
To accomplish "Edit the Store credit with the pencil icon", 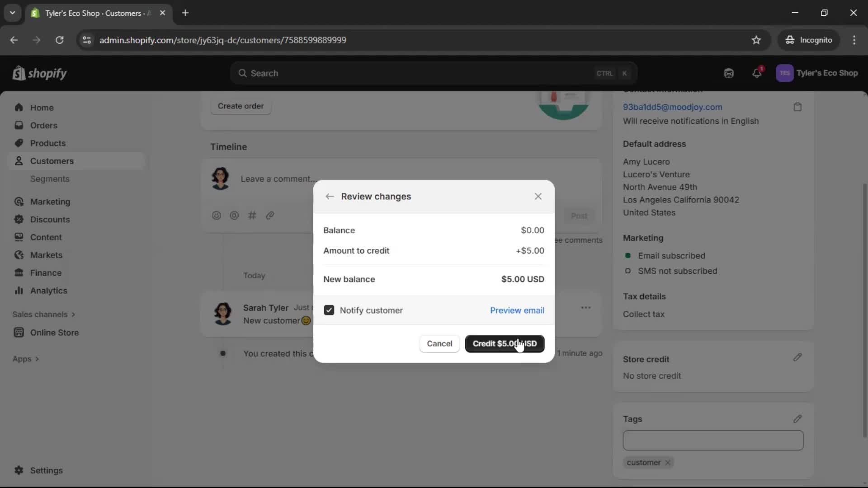I will (797, 357).
